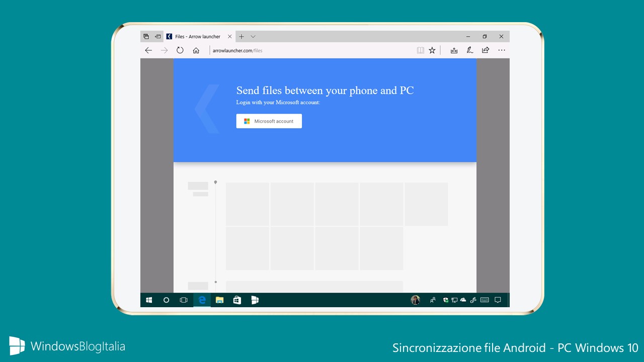The height and width of the screenshot is (362, 644).
Task: Click the network tray icon
Action: click(x=454, y=300)
